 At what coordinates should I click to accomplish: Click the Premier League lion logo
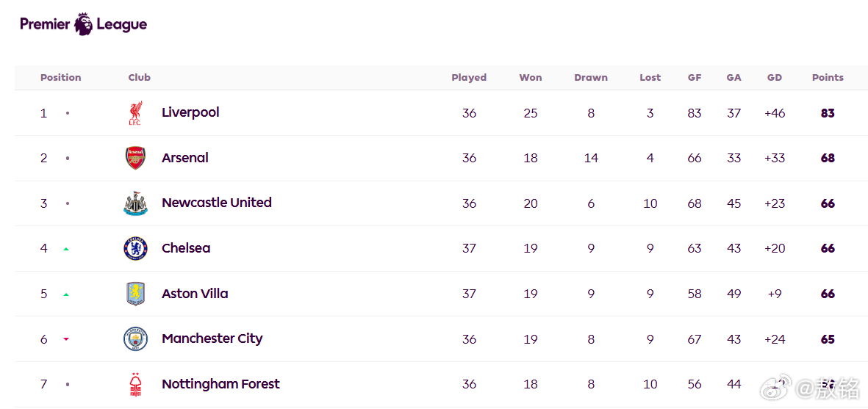tap(84, 23)
